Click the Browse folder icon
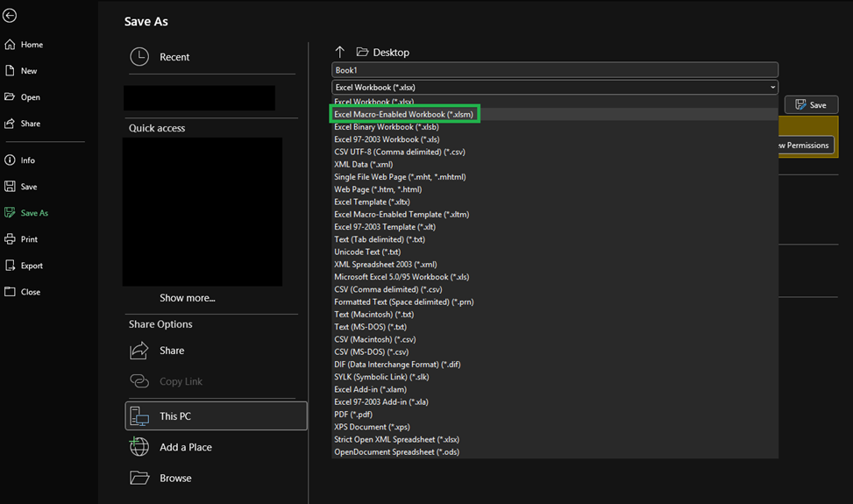Image resolution: width=853 pixels, height=504 pixels. [x=139, y=478]
